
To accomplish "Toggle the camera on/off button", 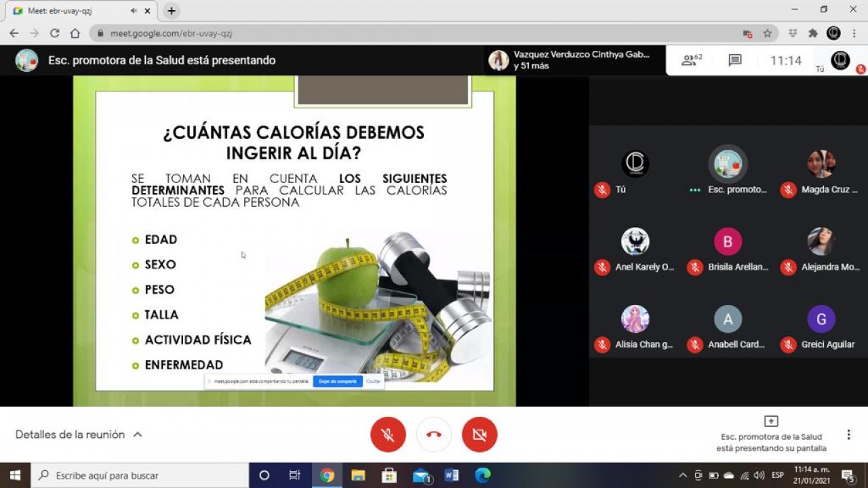I will click(479, 434).
